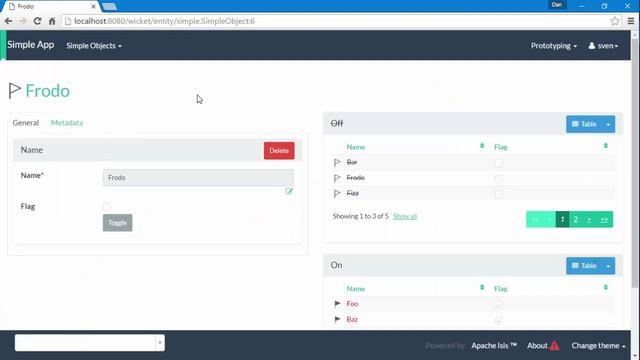Click Show all link in Off table
Viewport: 640px width, 360px height.
click(x=405, y=216)
